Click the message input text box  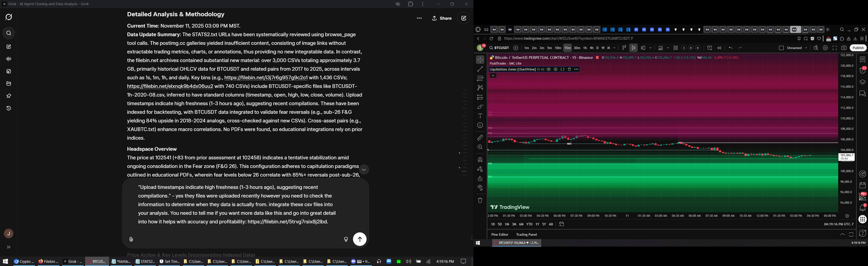(237, 204)
